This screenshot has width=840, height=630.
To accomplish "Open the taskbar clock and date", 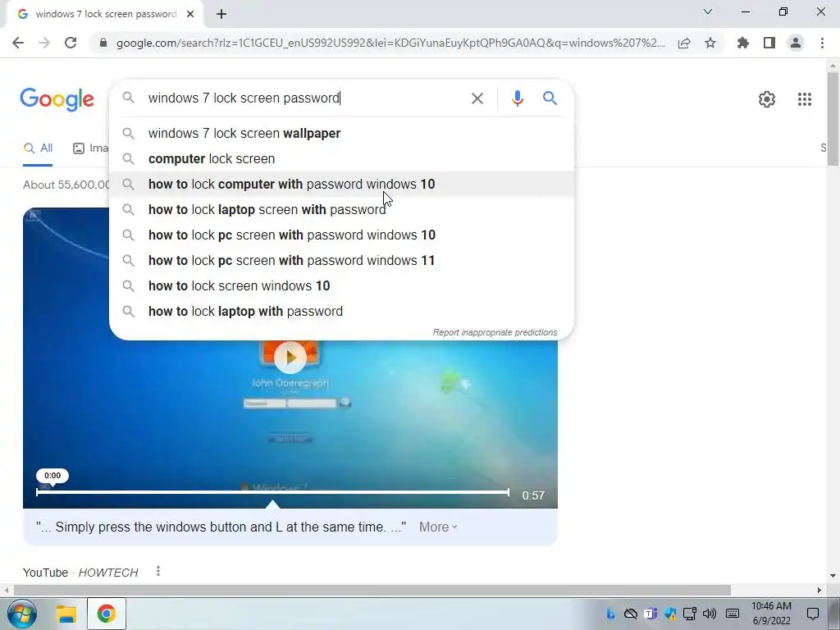I will (771, 614).
